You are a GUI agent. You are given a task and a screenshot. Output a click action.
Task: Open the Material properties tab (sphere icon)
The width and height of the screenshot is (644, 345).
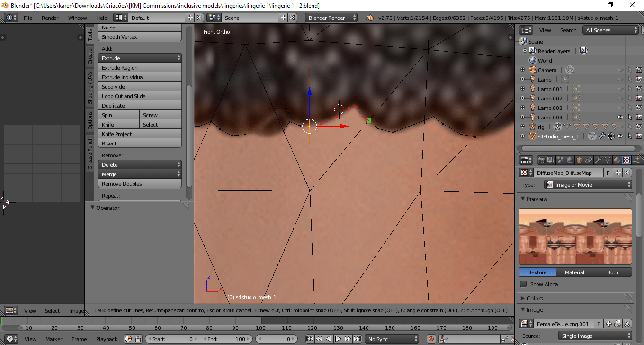pos(617,160)
